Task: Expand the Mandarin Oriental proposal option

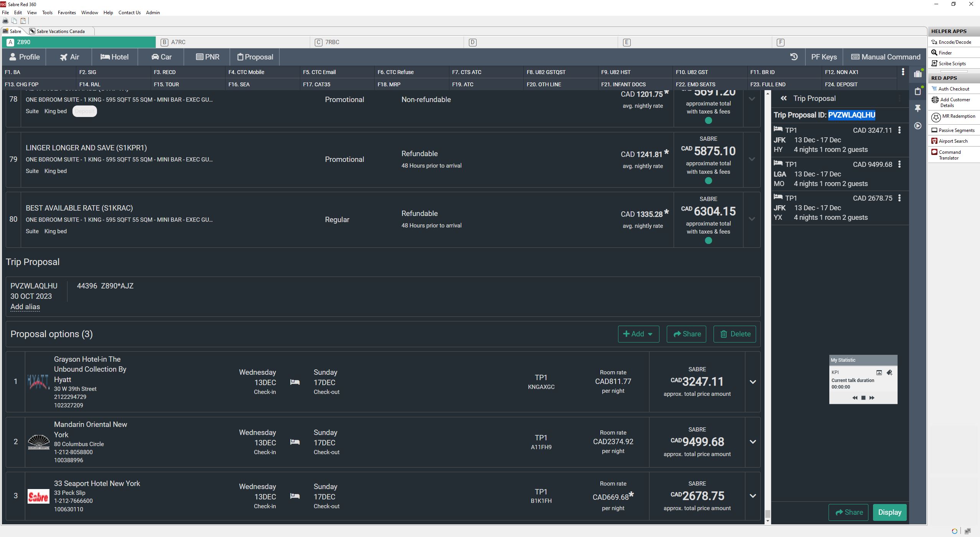Action: pos(753,442)
